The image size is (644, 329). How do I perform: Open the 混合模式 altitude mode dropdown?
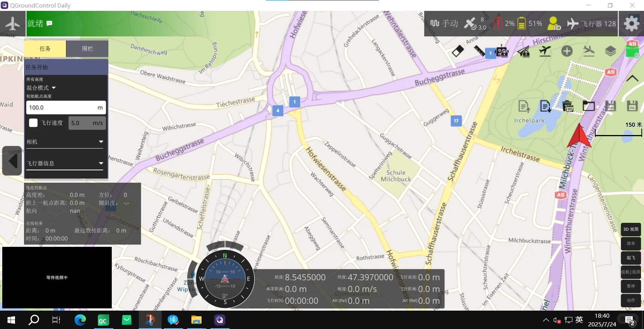(41, 88)
